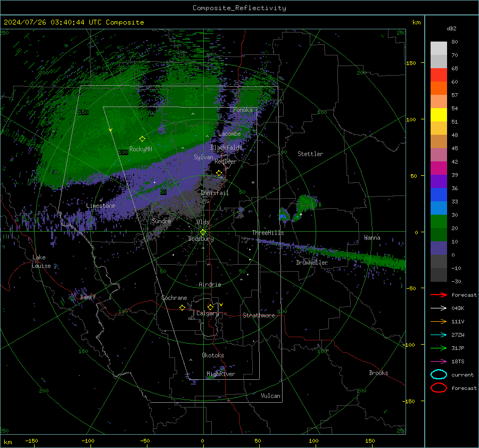Click the HighRiver map label

click(221, 374)
